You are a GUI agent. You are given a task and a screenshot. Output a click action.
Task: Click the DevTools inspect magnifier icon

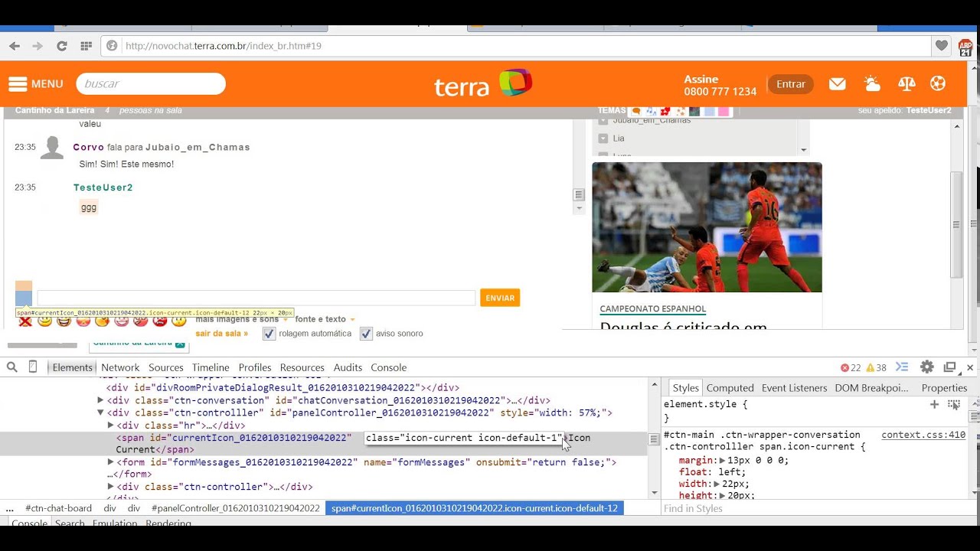point(12,367)
